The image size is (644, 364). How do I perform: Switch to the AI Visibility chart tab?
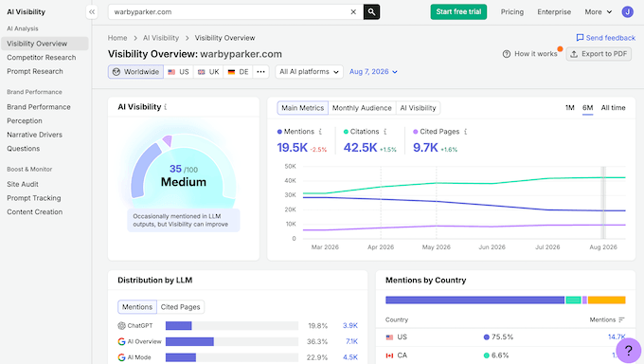coord(418,108)
